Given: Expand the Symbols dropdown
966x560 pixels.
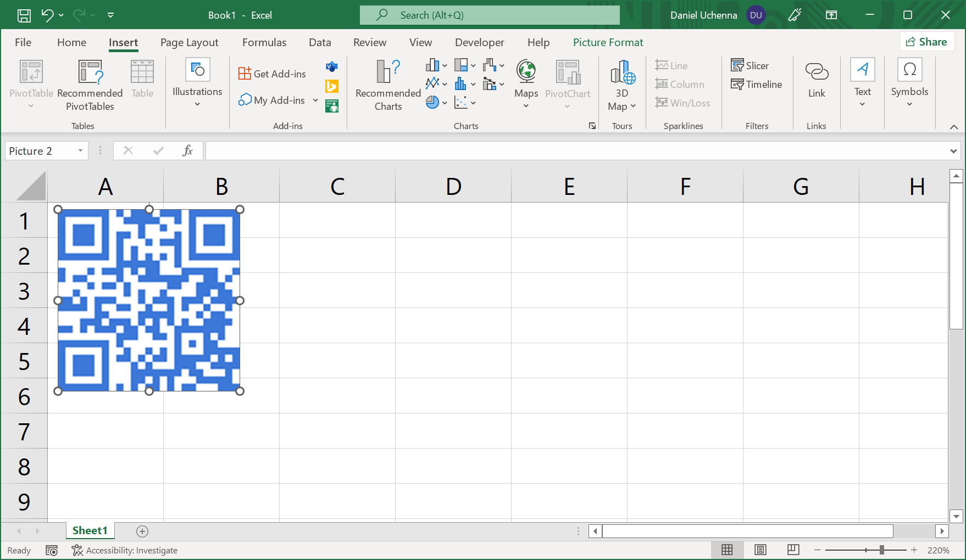Looking at the screenshot, I should pyautogui.click(x=909, y=85).
